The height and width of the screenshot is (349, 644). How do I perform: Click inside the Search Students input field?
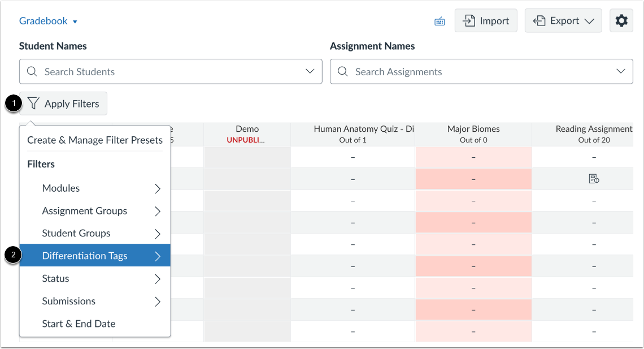(x=141, y=71)
